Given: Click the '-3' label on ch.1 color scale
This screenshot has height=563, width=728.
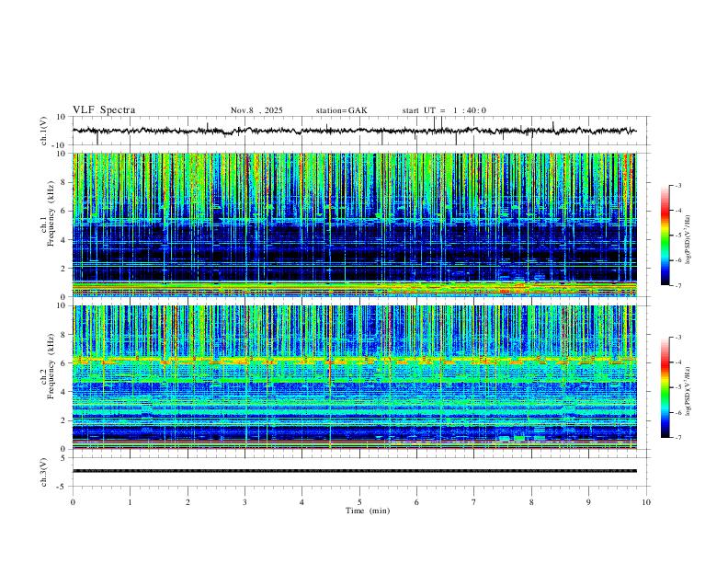Looking at the screenshot, I should click(x=677, y=185).
